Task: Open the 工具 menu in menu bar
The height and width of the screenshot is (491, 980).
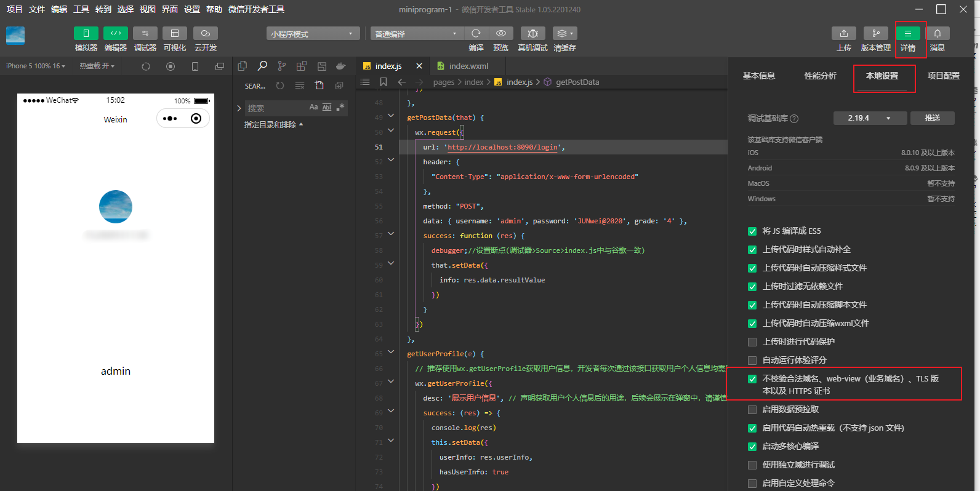Action: [x=81, y=9]
